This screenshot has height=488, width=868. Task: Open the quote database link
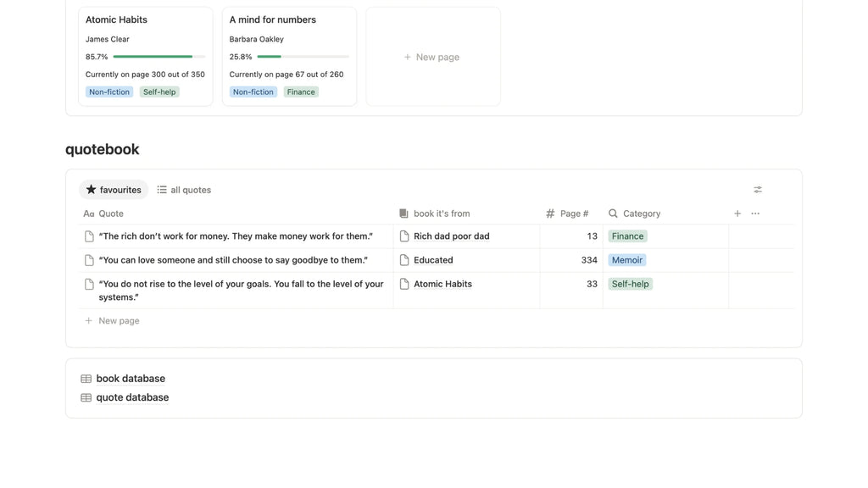tap(132, 398)
